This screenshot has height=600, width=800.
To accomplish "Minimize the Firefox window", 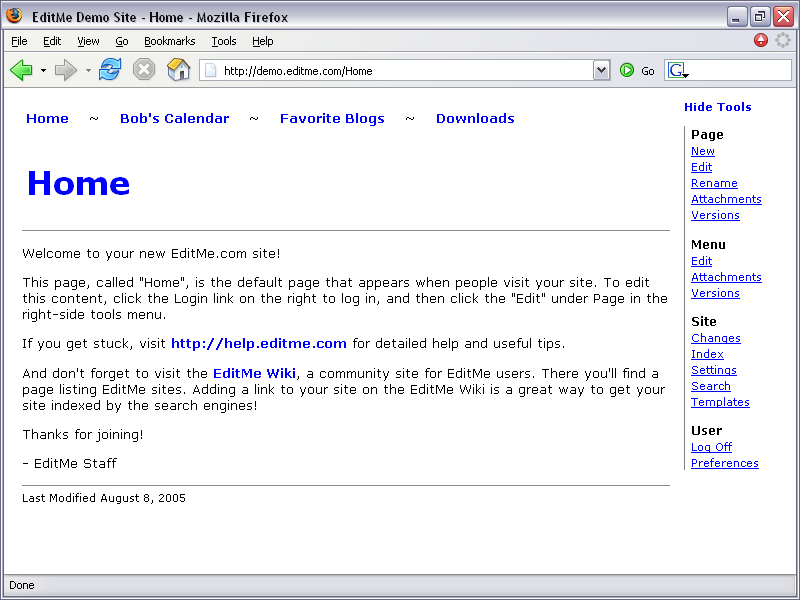I will (x=736, y=16).
